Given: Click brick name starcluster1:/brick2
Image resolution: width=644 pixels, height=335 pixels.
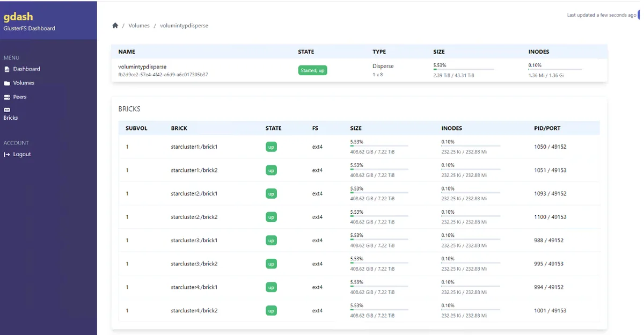Looking at the screenshot, I should coord(194,170).
